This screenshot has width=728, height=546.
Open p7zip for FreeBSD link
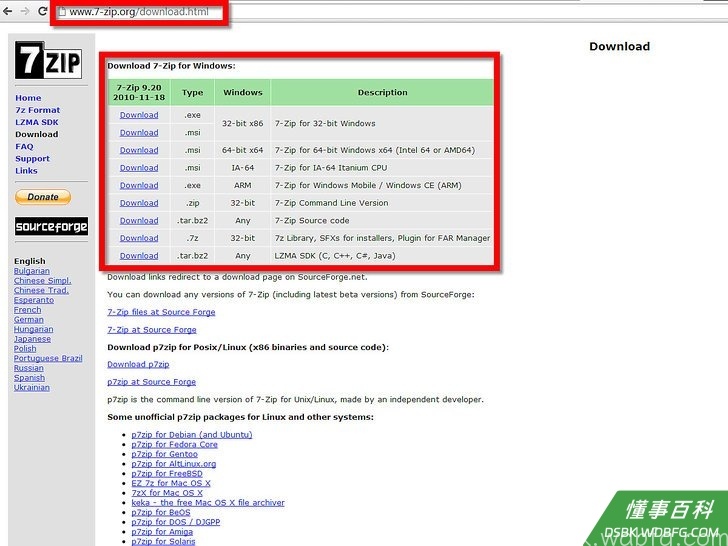pos(167,474)
